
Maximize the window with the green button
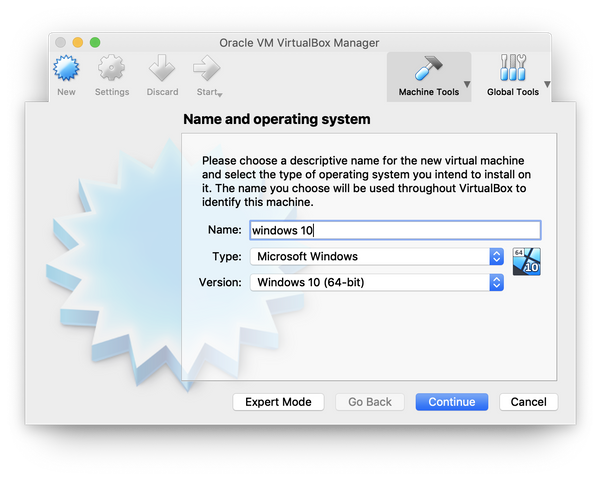tap(95, 42)
